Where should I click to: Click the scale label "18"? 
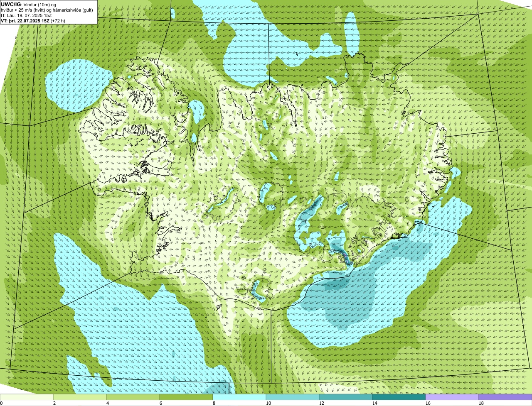481,403
